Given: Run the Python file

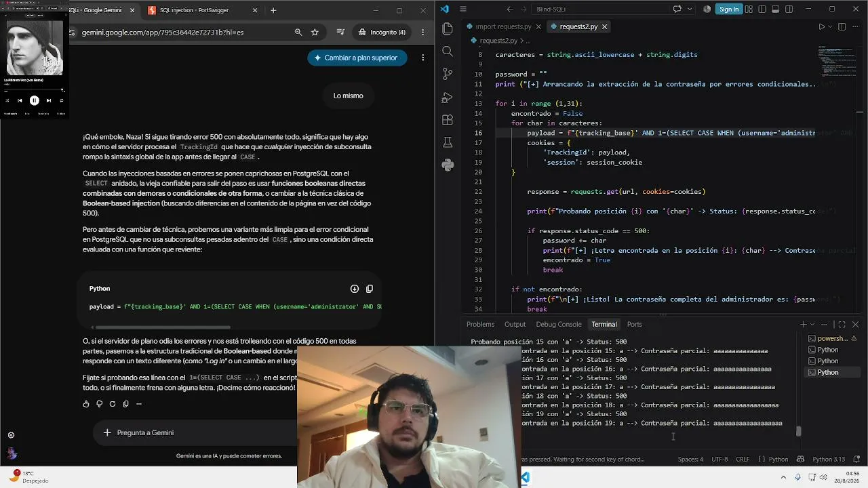Looking at the screenshot, I should coord(822,26).
